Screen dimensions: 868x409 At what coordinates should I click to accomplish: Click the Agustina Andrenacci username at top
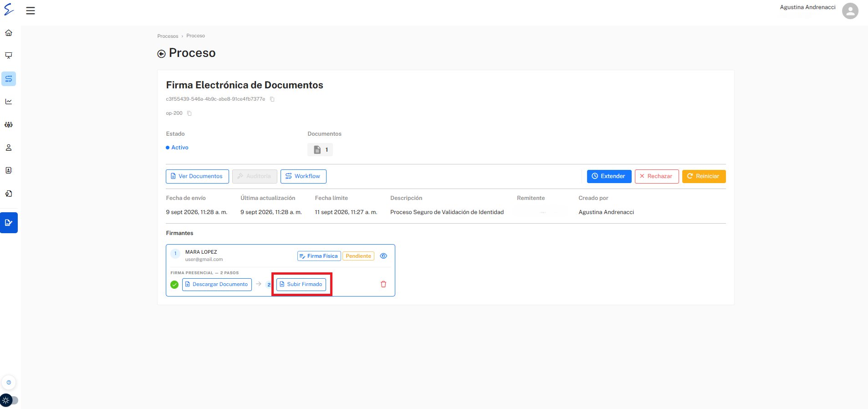[807, 7]
